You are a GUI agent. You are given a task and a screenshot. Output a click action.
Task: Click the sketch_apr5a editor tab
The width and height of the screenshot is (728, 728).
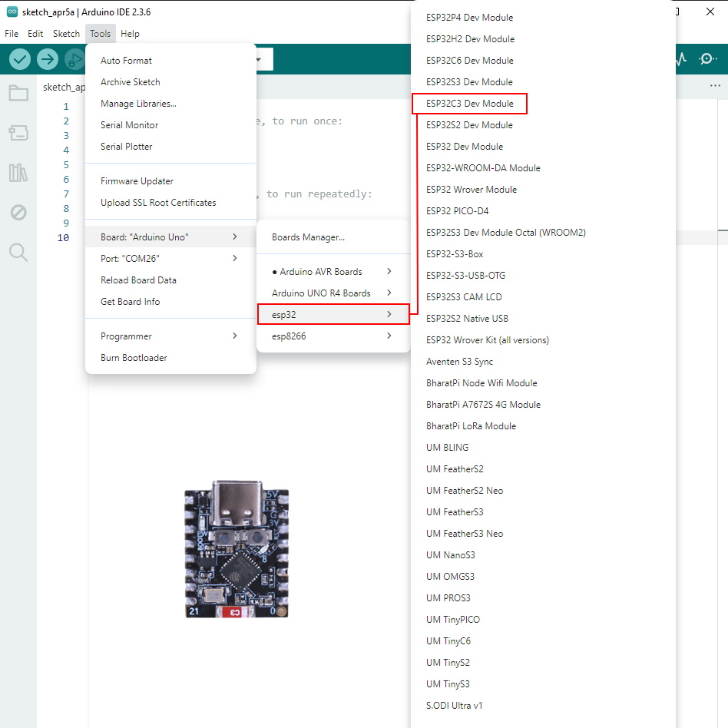(x=64, y=87)
